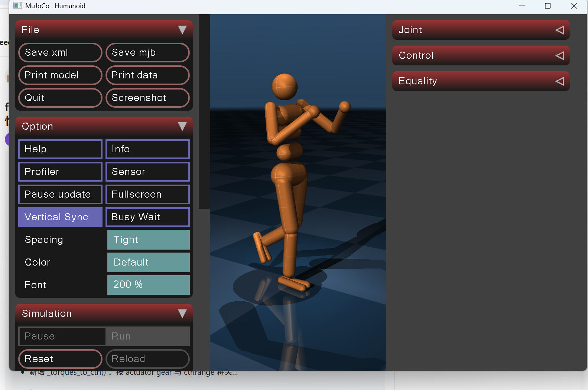The width and height of the screenshot is (588, 390).
Task: Quit the MuJoCo simulator
Action: click(60, 98)
